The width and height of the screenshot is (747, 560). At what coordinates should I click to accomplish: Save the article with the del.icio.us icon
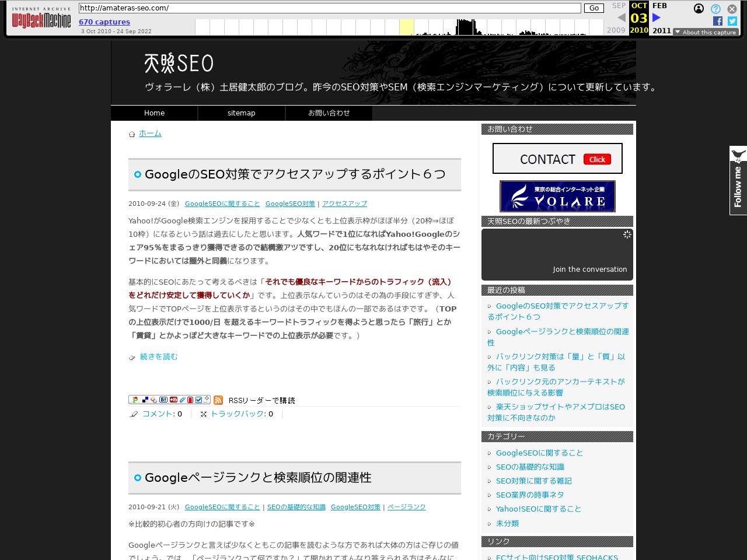(145, 400)
